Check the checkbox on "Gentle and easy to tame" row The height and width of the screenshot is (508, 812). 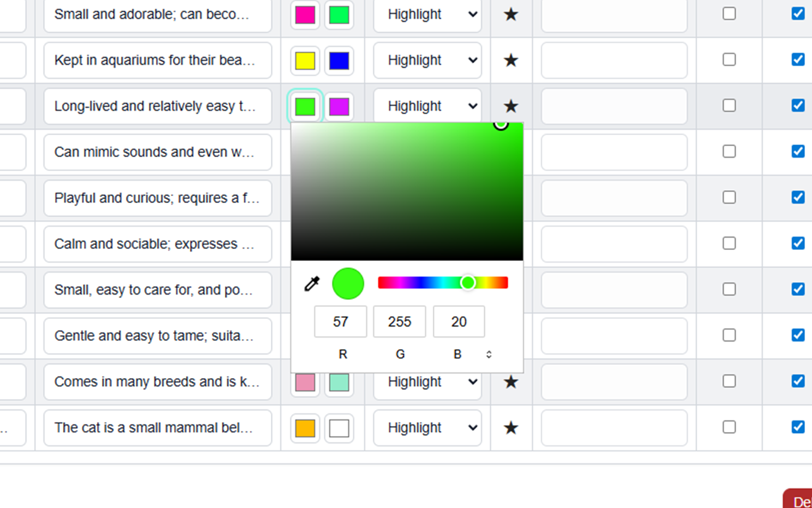pos(728,335)
